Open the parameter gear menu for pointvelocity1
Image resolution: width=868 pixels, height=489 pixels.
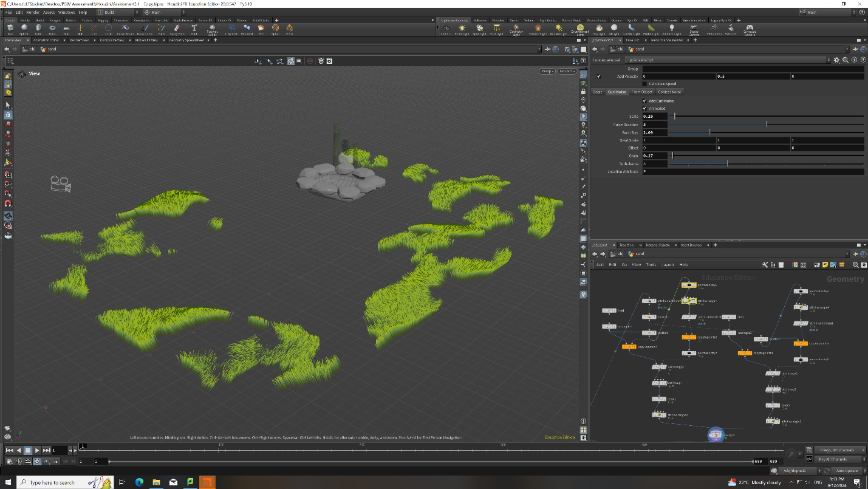click(837, 60)
